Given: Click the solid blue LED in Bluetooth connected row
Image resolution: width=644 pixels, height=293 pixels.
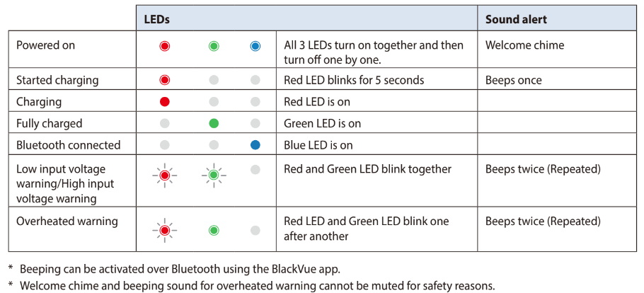Looking at the screenshot, I should [255, 145].
